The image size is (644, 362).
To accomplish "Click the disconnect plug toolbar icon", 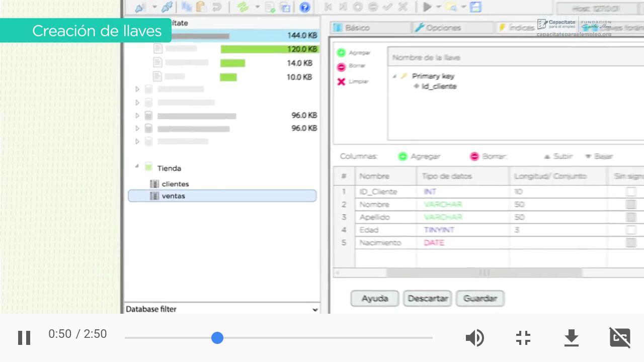I will click(x=168, y=7).
